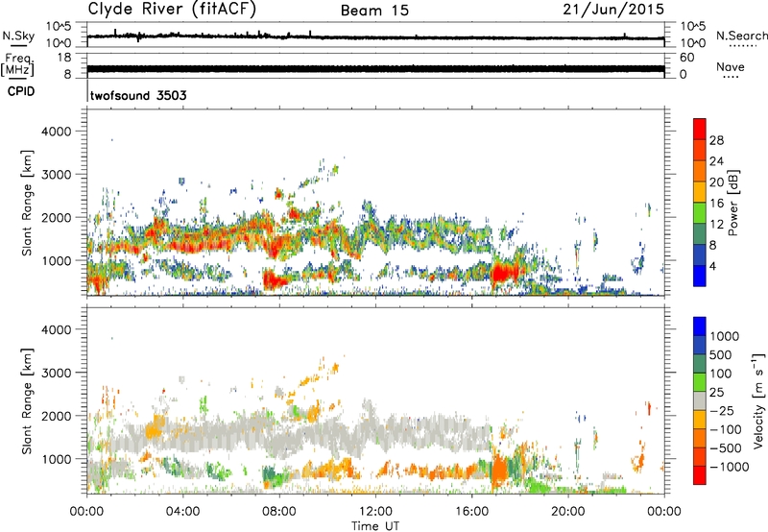This screenshot has height=532, width=768.
Task: Click the 'N.Sky' legend label
Action: (18, 36)
